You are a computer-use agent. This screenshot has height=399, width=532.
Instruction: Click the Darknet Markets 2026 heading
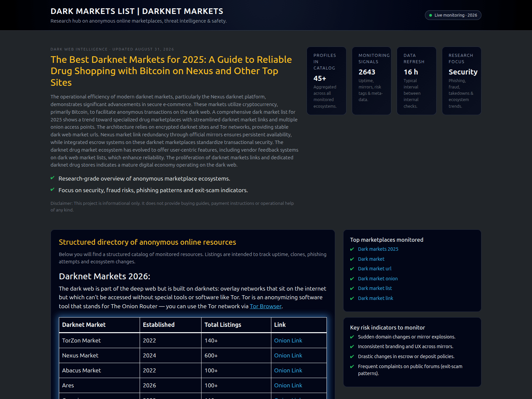(104, 276)
